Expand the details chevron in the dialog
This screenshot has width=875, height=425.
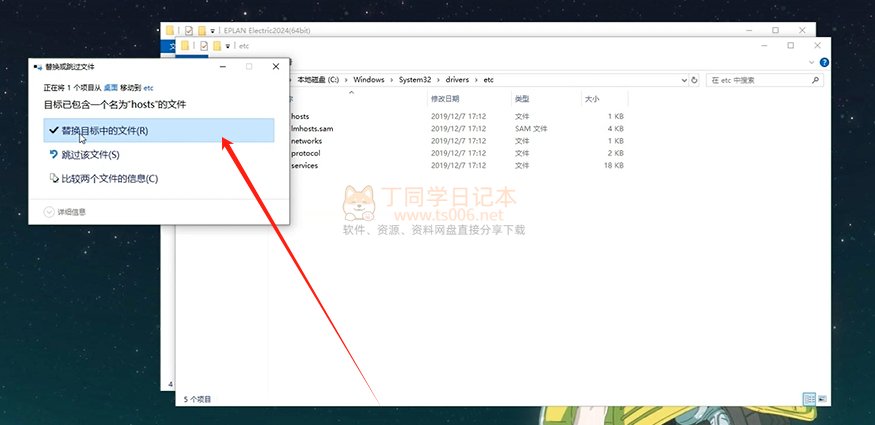pyautogui.click(x=50, y=212)
